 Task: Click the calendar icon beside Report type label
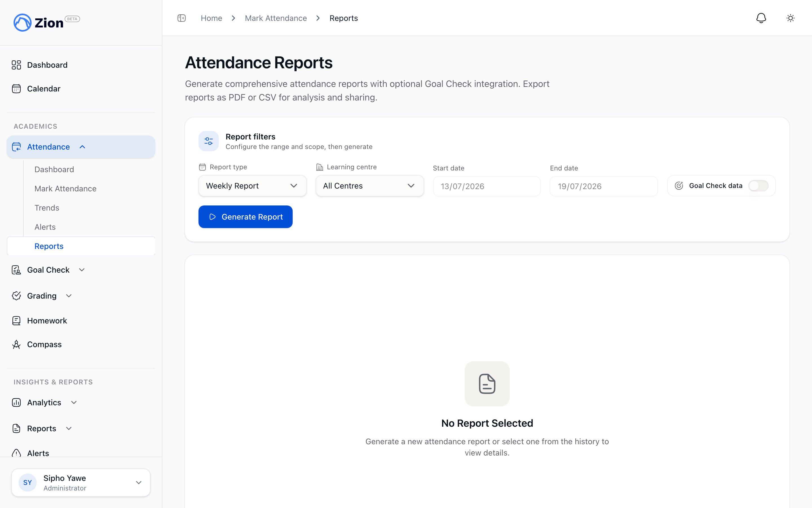click(x=202, y=167)
